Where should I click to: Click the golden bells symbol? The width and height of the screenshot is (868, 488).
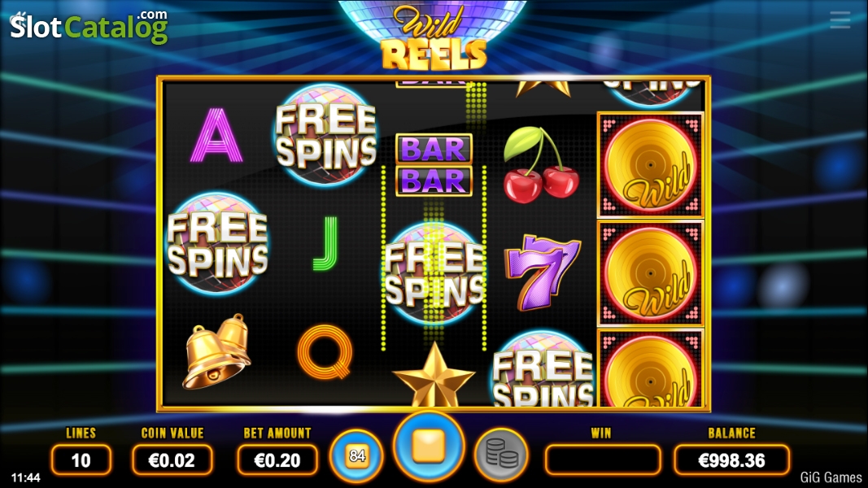[216, 351]
